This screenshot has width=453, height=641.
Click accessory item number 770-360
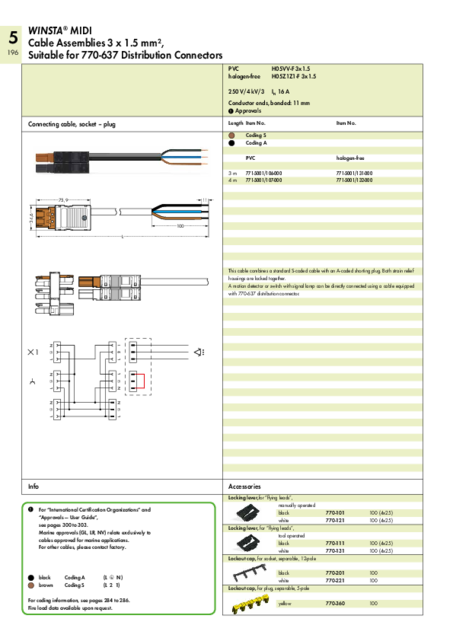(335, 603)
